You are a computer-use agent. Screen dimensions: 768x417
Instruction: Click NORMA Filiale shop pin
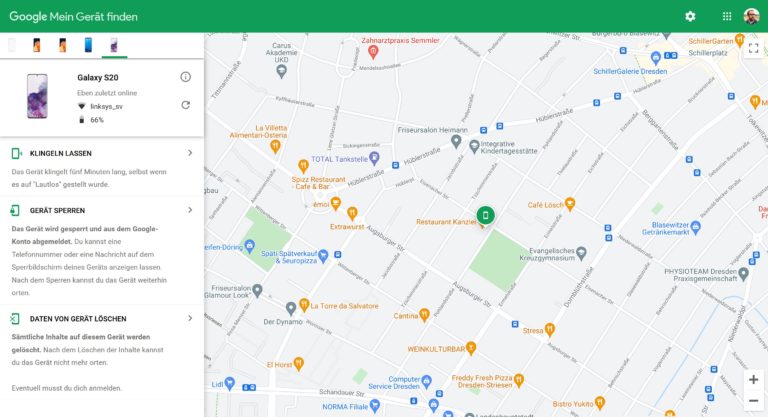[375, 405]
